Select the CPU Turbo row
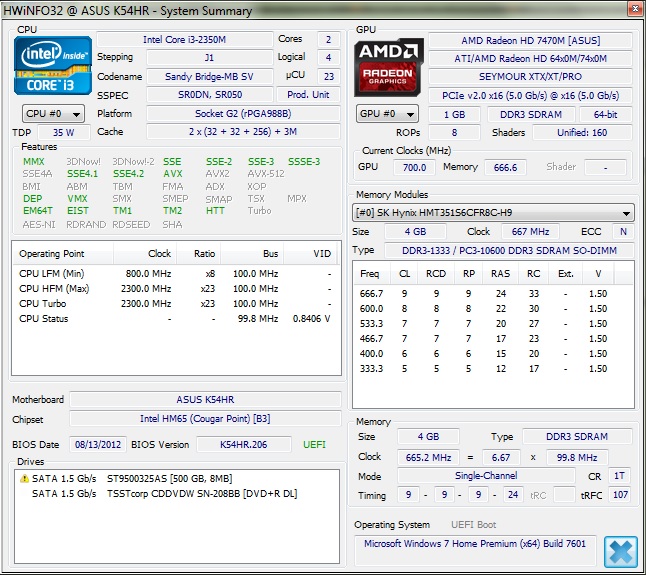The image size is (646, 575). pos(175,304)
